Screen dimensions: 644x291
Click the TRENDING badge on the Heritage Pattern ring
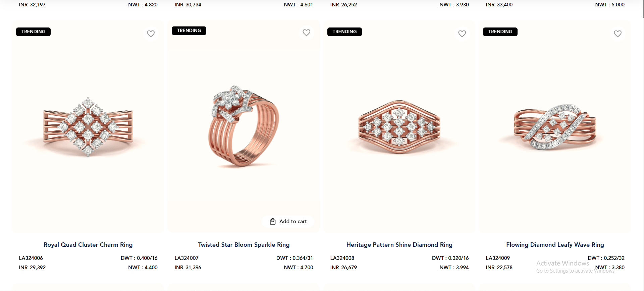click(x=344, y=32)
